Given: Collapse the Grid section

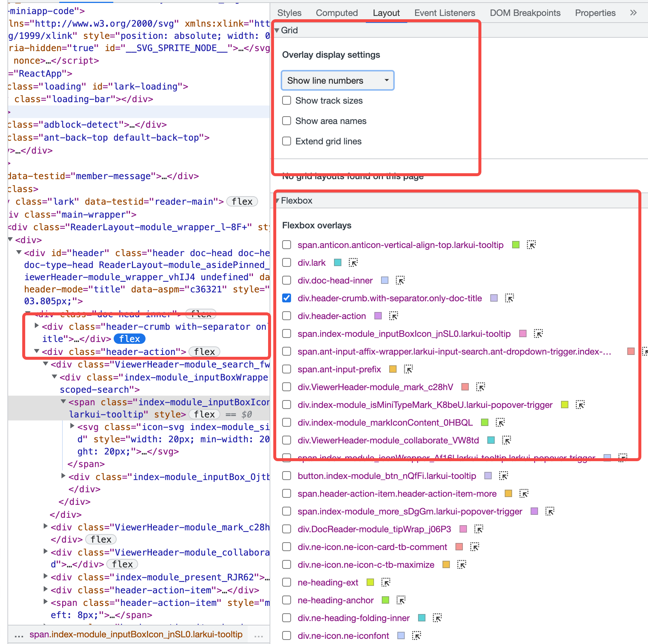Looking at the screenshot, I should 277,30.
